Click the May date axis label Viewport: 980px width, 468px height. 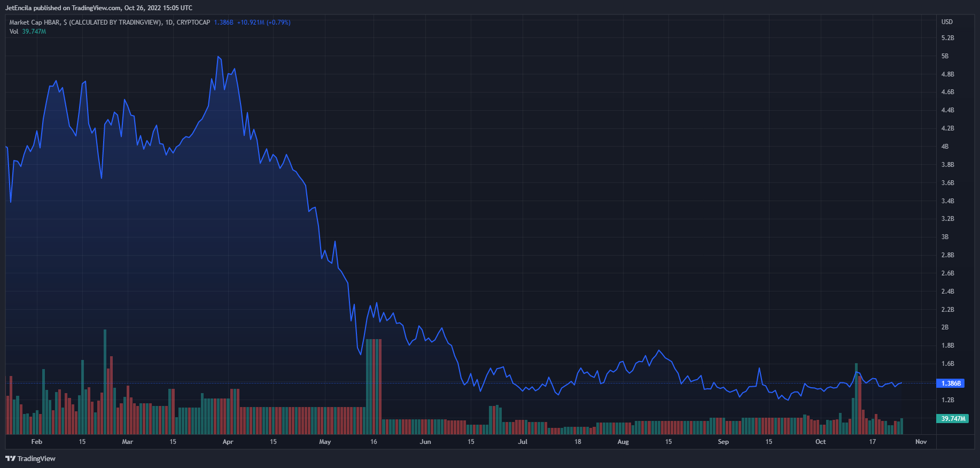325,442
